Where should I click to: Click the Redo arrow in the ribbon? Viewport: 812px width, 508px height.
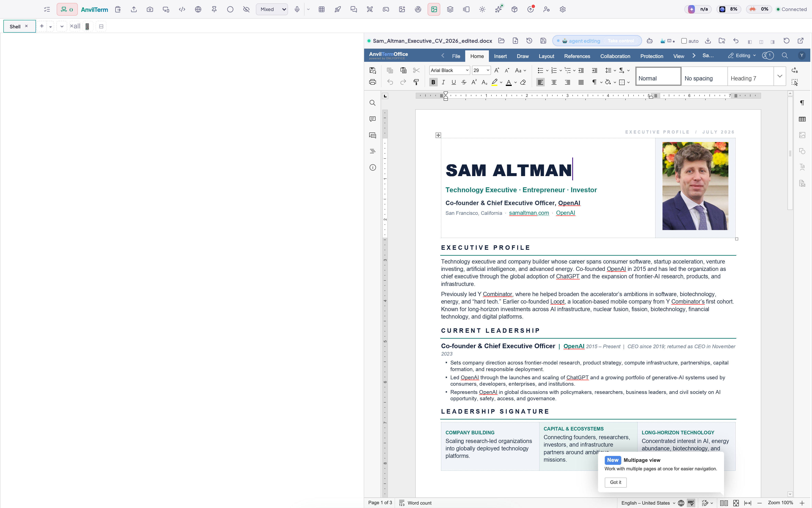403,82
